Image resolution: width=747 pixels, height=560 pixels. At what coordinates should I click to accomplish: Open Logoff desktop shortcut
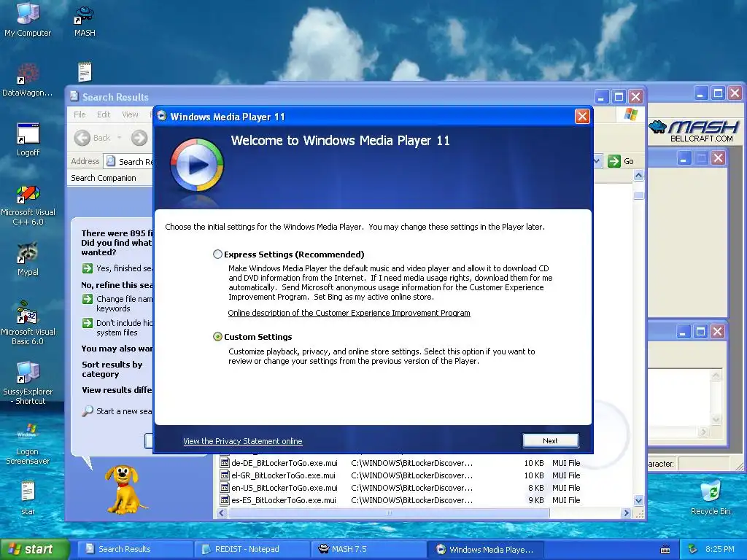point(28,139)
